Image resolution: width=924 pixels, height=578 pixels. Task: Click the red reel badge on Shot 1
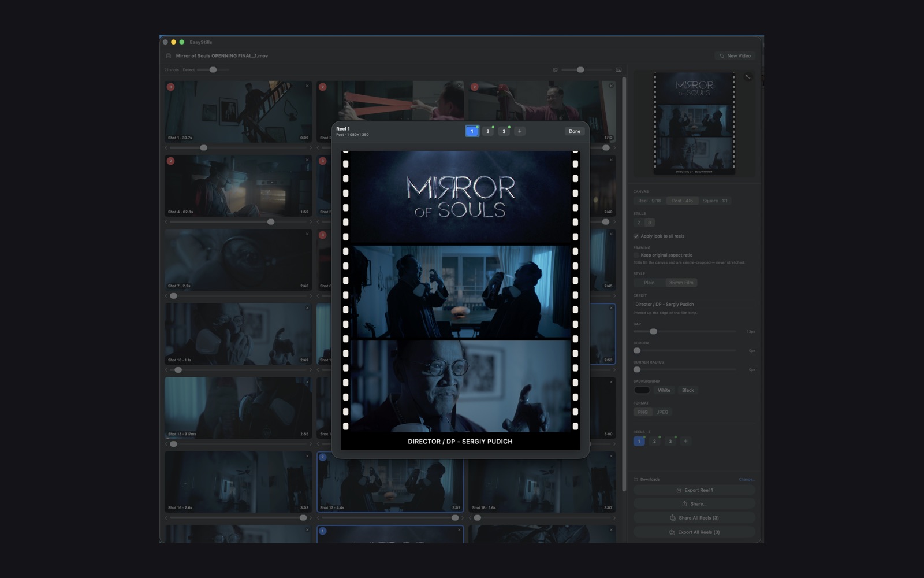click(170, 87)
